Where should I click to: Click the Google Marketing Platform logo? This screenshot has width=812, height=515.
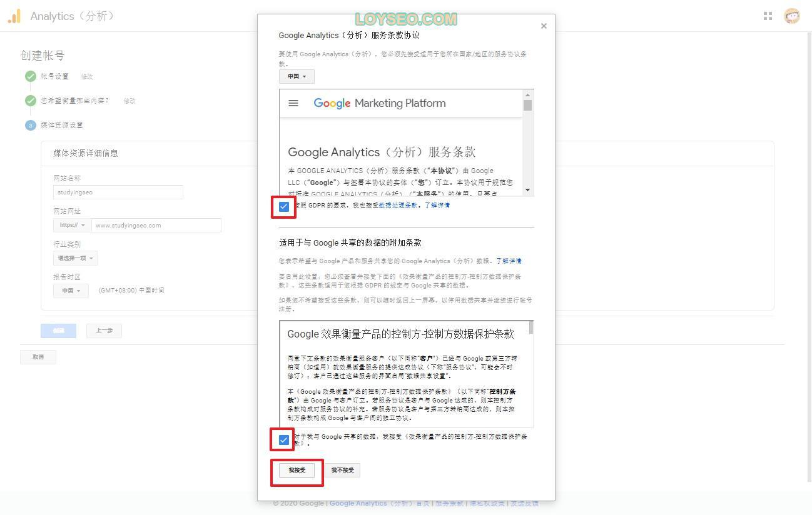tap(380, 103)
